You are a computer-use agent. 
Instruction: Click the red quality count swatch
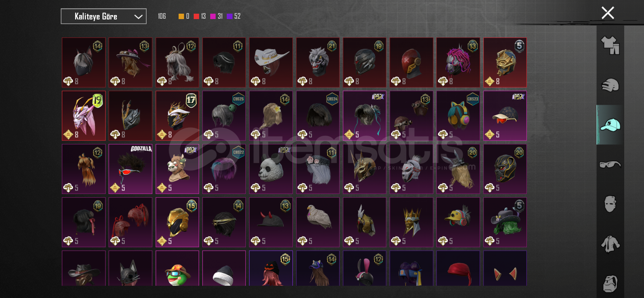point(196,16)
